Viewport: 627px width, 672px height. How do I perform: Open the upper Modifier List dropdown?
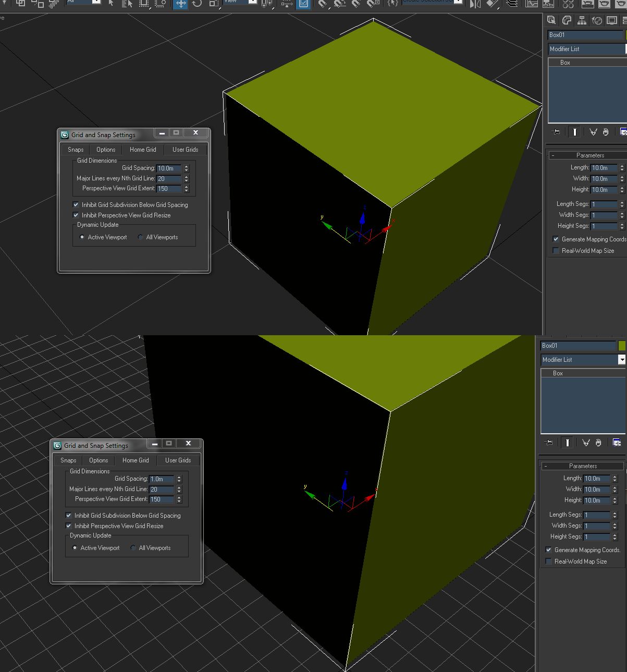click(x=586, y=49)
